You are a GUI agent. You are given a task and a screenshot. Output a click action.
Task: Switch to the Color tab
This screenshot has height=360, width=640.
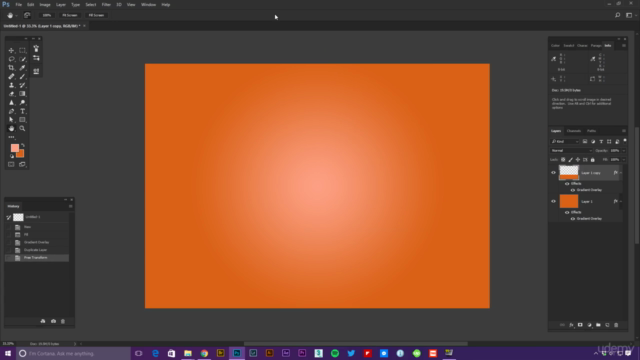tap(556, 46)
